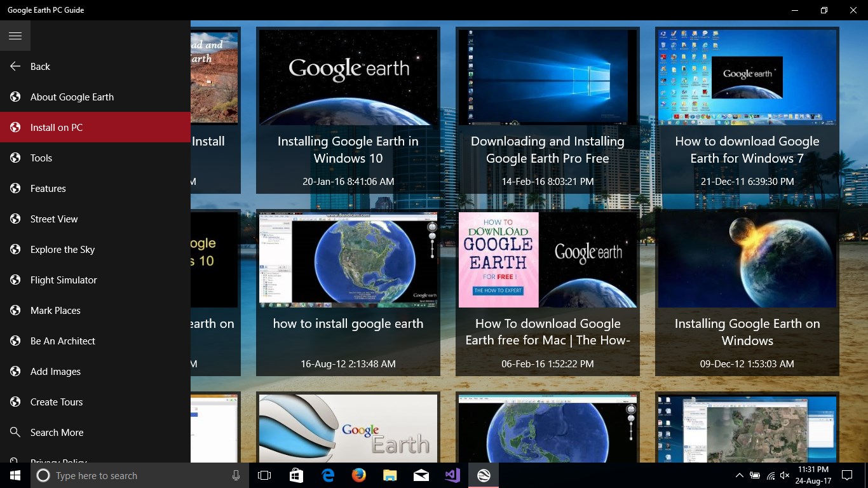Click the Type here to search box

point(140,475)
